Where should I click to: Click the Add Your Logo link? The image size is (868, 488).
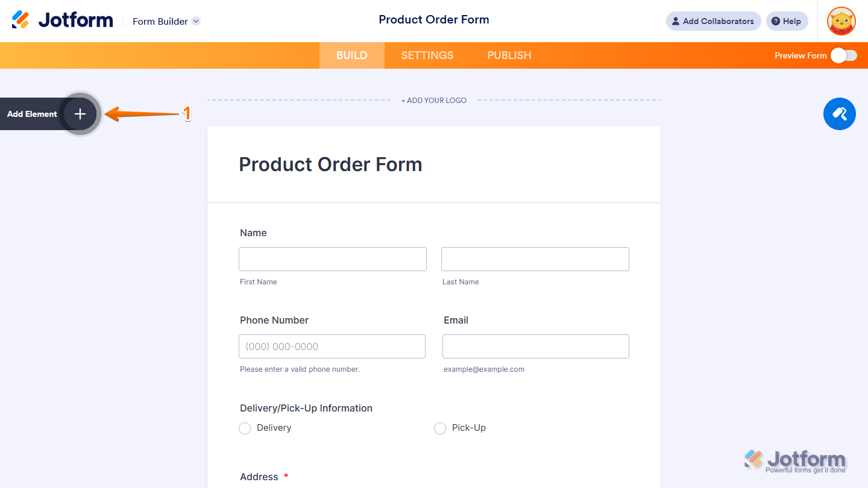[434, 101]
